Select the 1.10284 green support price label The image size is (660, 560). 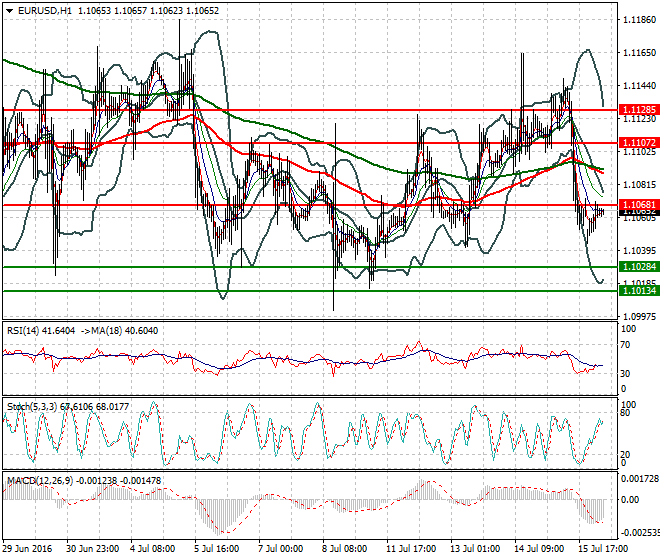pyautogui.click(x=638, y=267)
